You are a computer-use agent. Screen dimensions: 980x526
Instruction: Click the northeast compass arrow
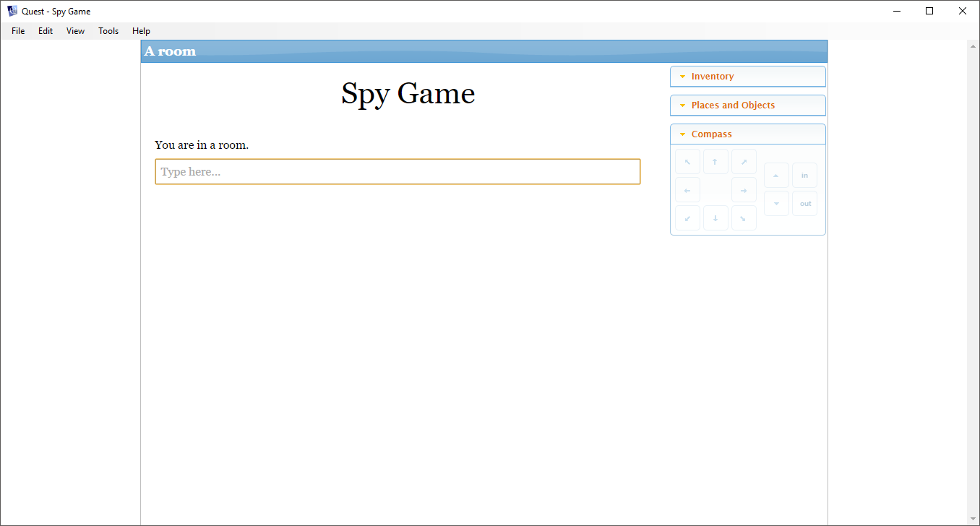click(744, 162)
